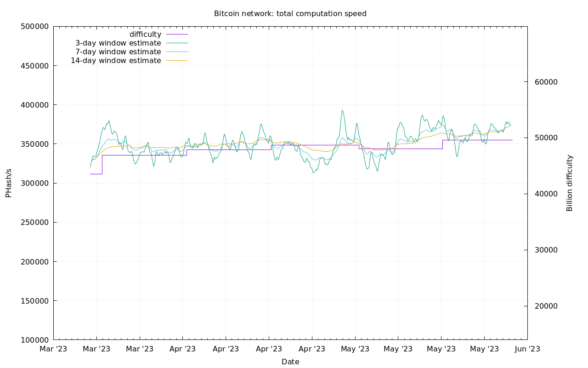The image size is (588, 368).
Task: Click the 'Date' x-axis title
Action: point(290,362)
